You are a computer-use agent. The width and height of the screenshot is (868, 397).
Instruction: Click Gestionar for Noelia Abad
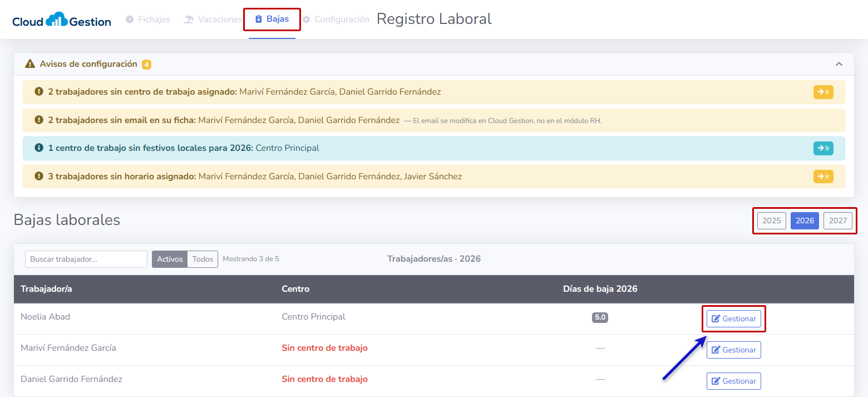click(733, 318)
